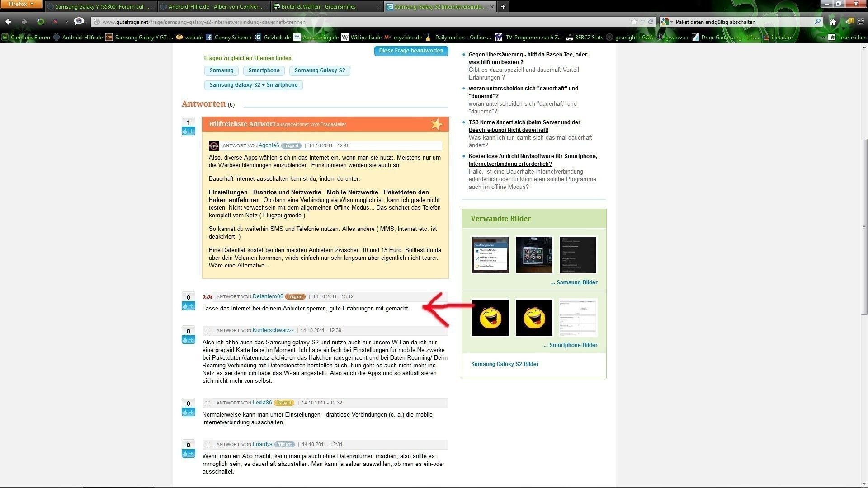Viewport: 868px width, 488px height.
Task: Open 'woran unterscheiden sich dauerhaft' link
Action: click(x=523, y=92)
